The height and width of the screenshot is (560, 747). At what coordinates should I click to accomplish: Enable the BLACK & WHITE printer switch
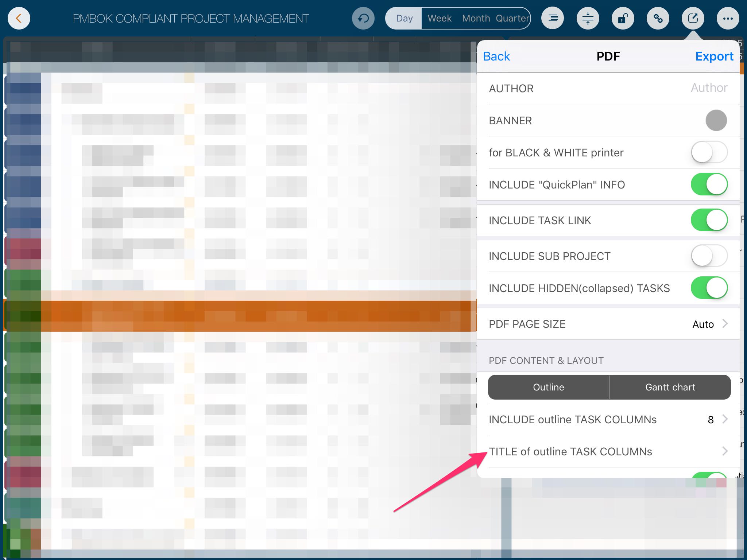(x=709, y=152)
